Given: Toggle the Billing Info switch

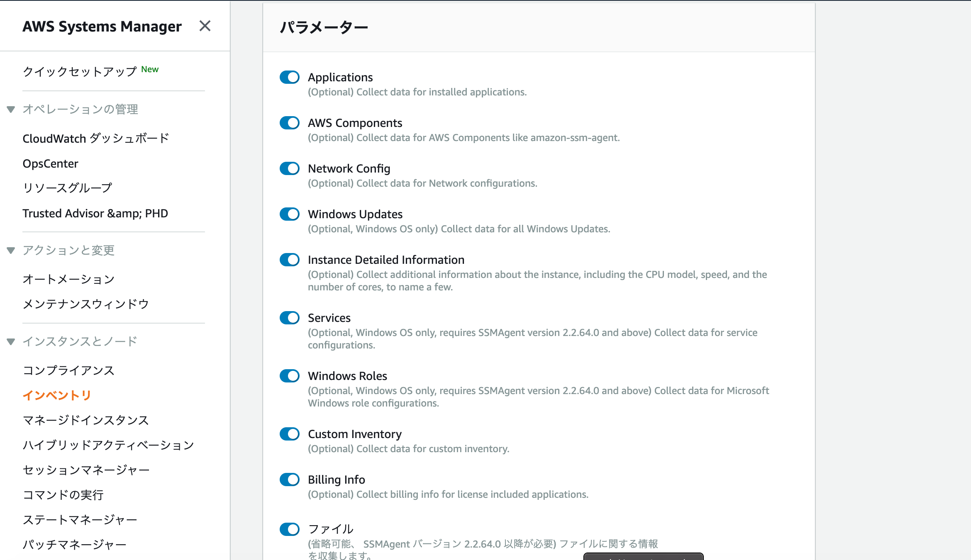Looking at the screenshot, I should pyautogui.click(x=290, y=480).
